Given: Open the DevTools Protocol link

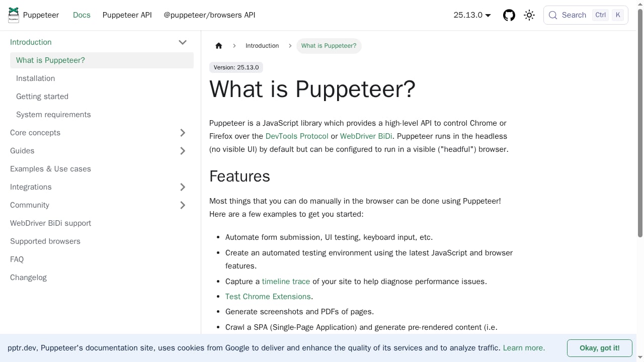Looking at the screenshot, I should pos(297,136).
